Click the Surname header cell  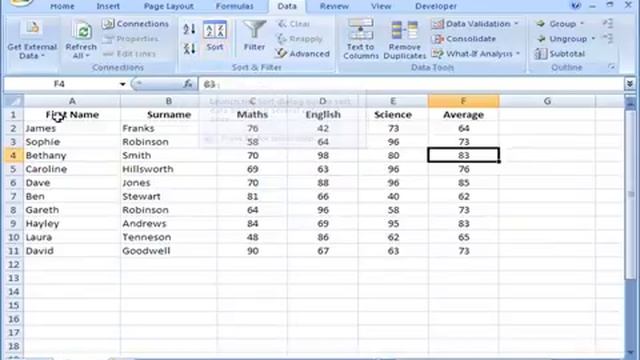point(169,115)
